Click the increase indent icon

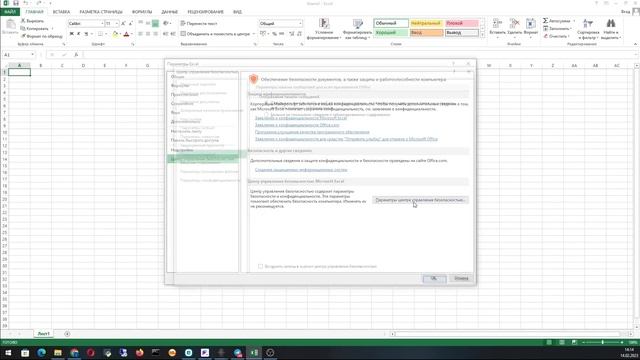[173, 34]
